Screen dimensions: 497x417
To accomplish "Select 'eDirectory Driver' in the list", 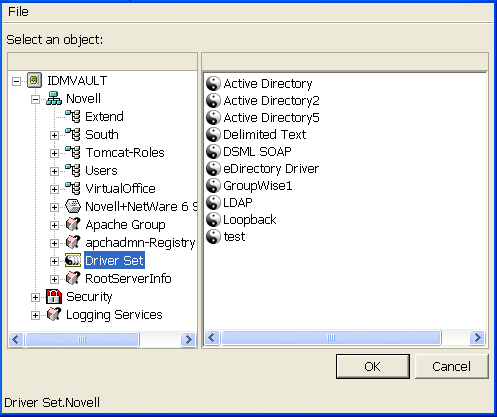I will pos(271,168).
